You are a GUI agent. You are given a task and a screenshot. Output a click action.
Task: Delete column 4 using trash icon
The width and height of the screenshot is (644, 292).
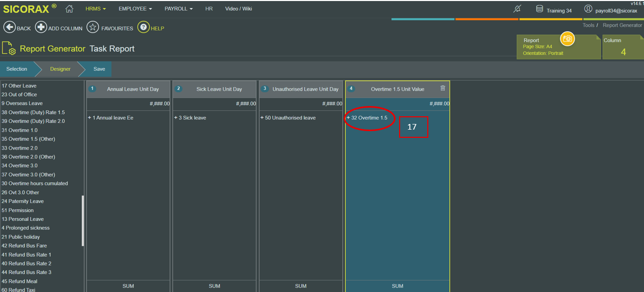[x=443, y=88]
